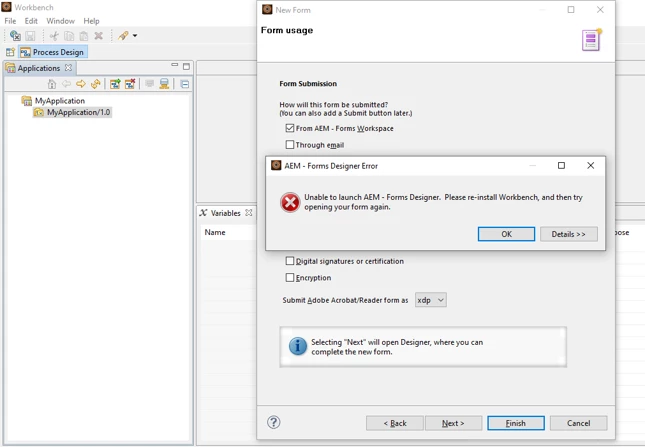Click the Workbench app icon in title bar

6,6
